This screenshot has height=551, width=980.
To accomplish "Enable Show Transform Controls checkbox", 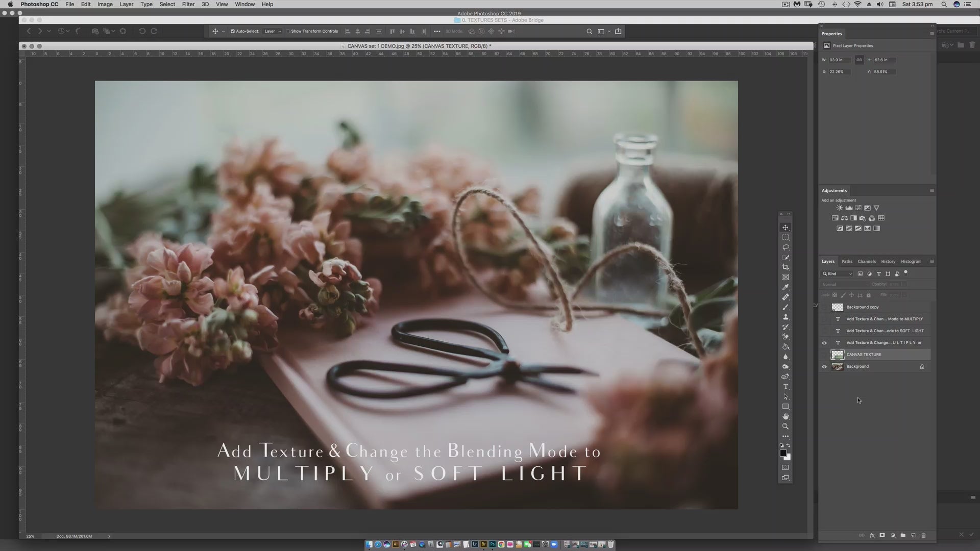I will 288,31.
